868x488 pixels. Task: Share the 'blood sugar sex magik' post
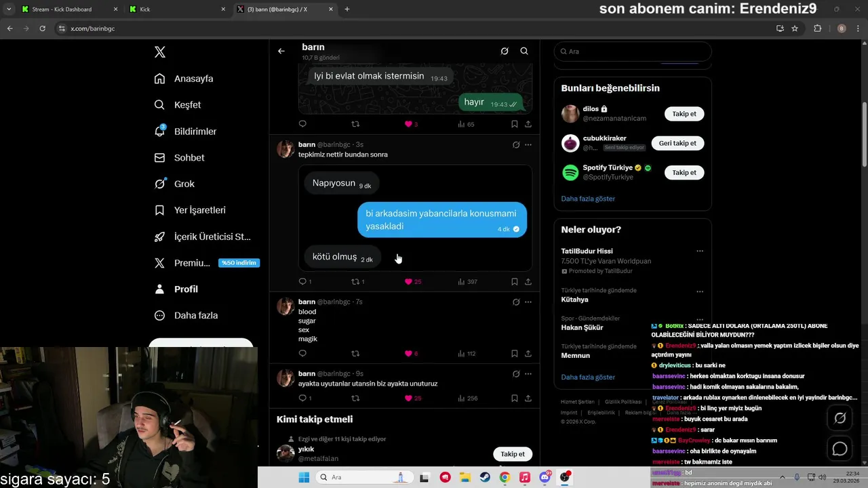[528, 353]
